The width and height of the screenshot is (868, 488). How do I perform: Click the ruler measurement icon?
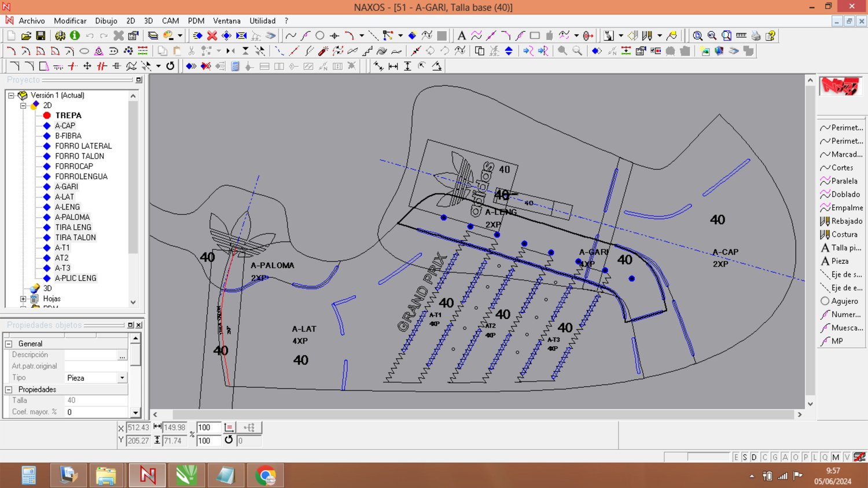pos(741,35)
